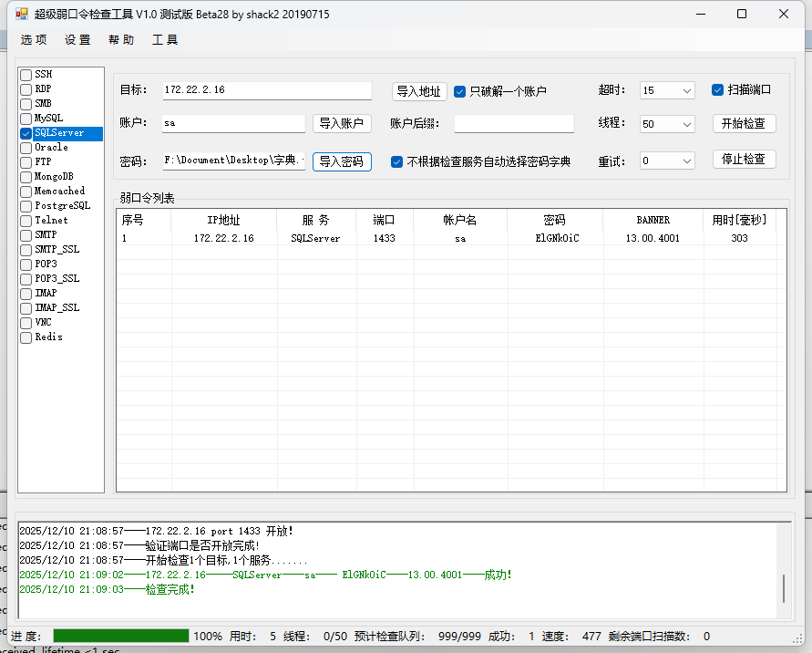Open the 设置 menu
This screenshot has width=812, height=653.
pos(77,40)
